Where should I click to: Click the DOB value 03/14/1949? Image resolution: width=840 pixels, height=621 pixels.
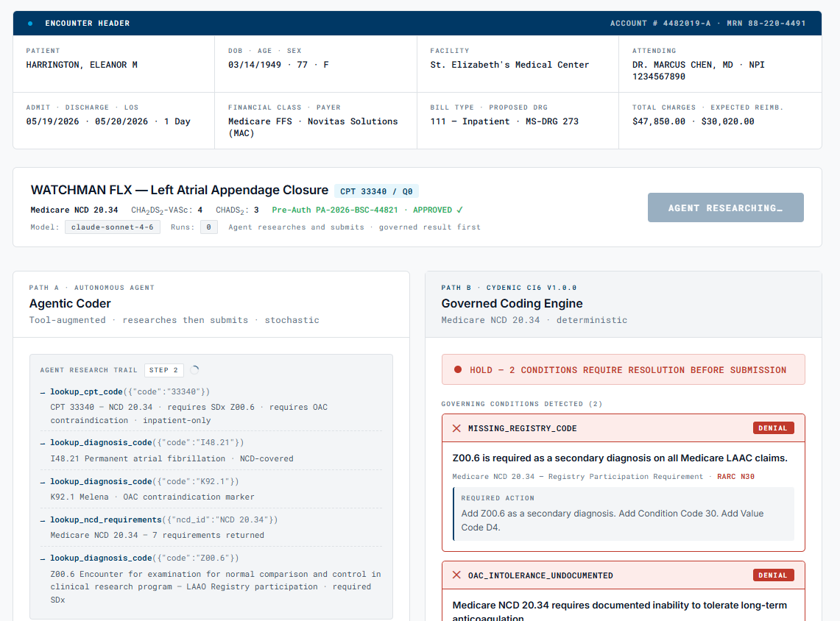tap(255, 65)
